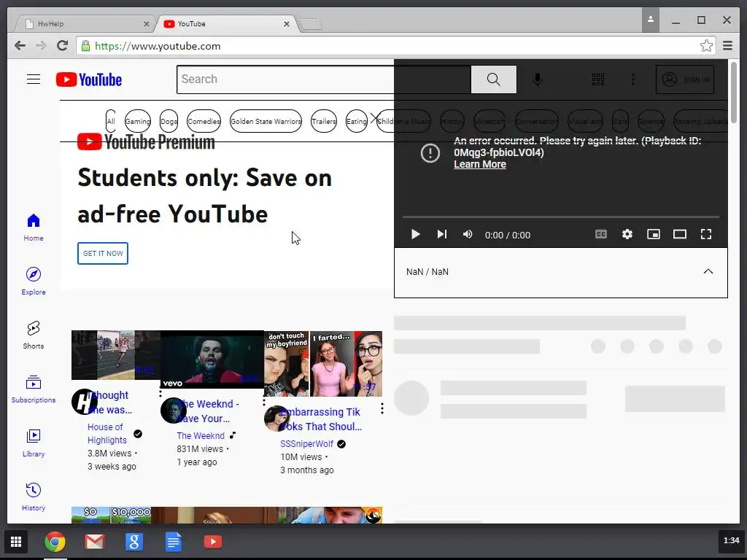Image resolution: width=747 pixels, height=560 pixels.
Task: Click the YouTube Premium logo
Action: [x=146, y=142]
